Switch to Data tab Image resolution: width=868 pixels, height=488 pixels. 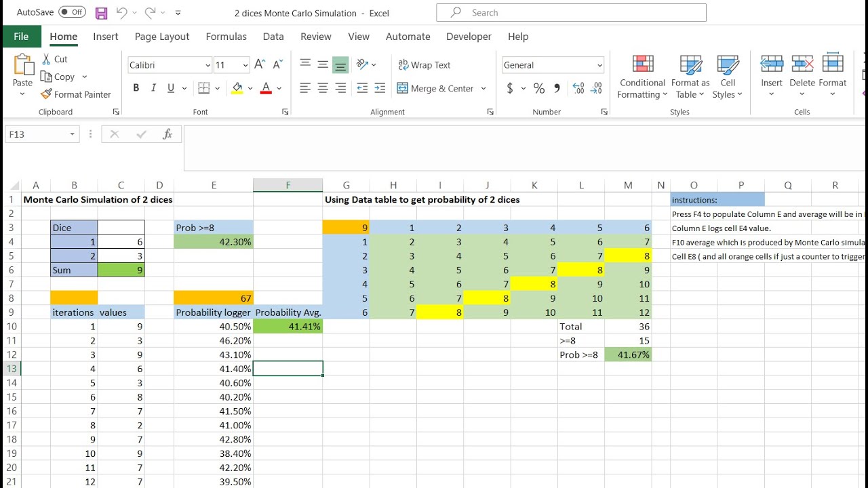coord(273,37)
